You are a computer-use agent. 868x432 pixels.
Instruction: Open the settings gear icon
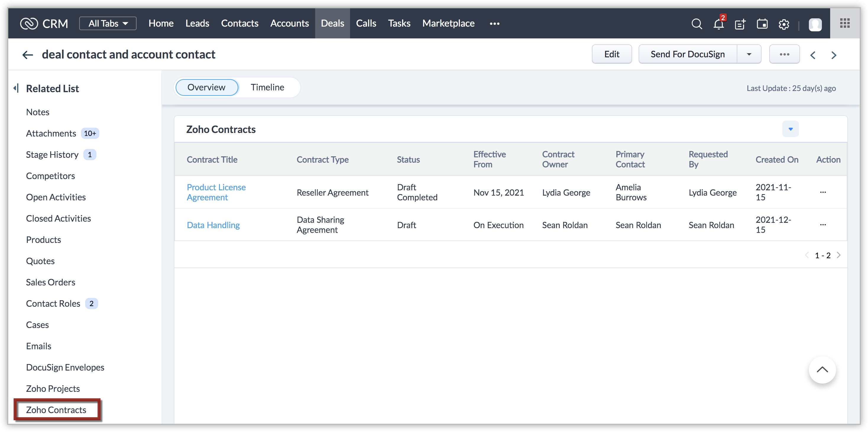pos(784,24)
